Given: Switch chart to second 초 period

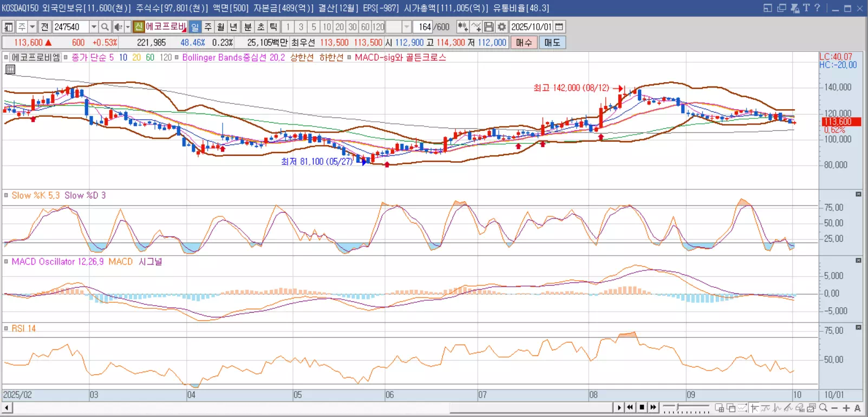Looking at the screenshot, I should click(x=260, y=27).
